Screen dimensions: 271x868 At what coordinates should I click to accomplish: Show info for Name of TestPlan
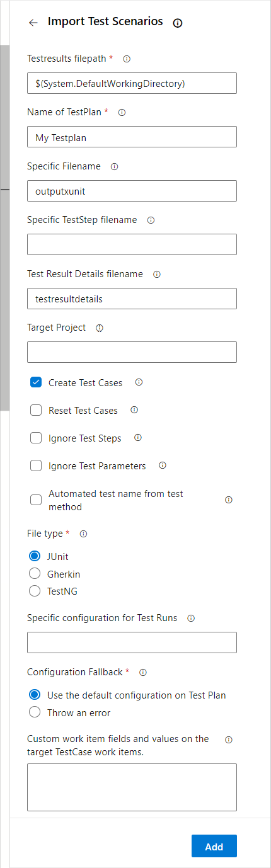(122, 112)
